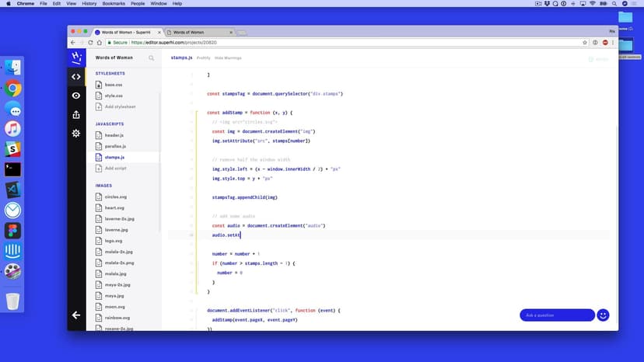Click the share/export icon in sidebar
The height and width of the screenshot is (362, 644).
pos(75,114)
